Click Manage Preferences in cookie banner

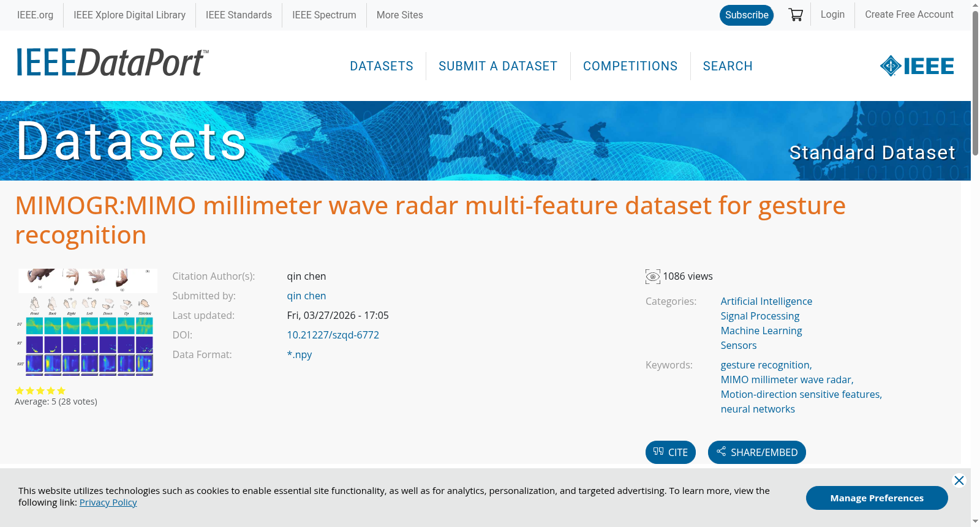(877, 498)
